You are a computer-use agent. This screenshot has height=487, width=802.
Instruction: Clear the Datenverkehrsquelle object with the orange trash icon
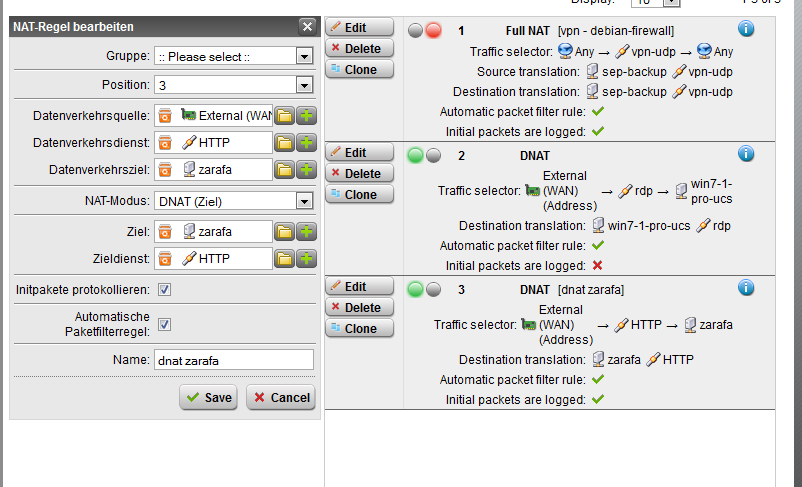point(165,116)
